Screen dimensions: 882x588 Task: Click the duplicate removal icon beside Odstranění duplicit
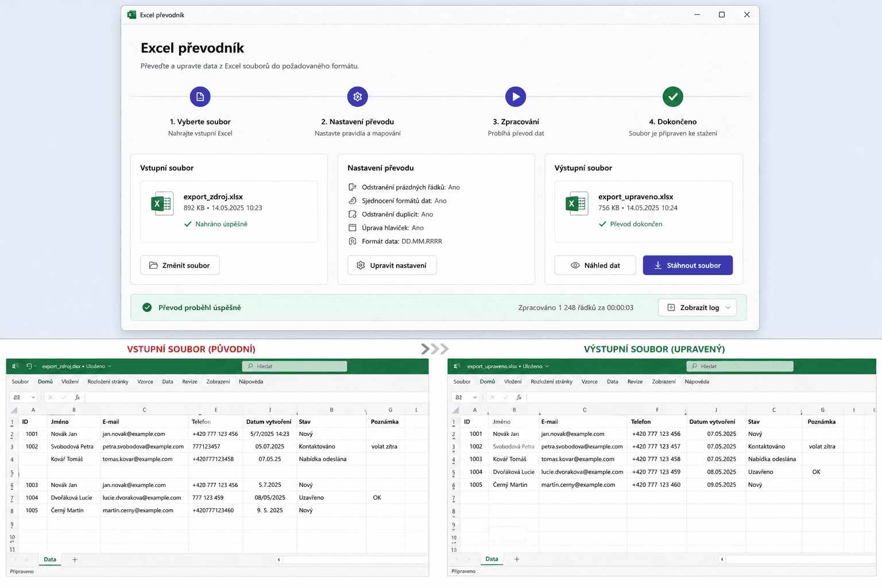pos(353,214)
